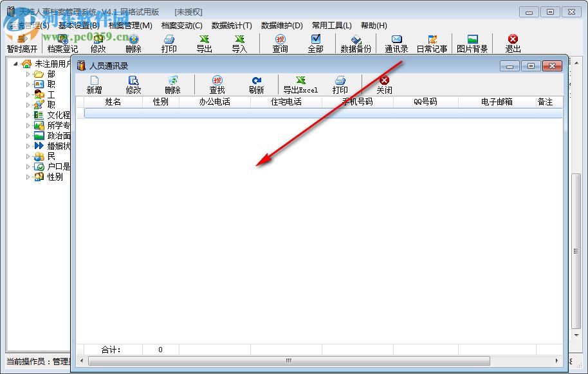Open the 帮助(H) menu
Screen dimensions: 588x374
point(374,26)
